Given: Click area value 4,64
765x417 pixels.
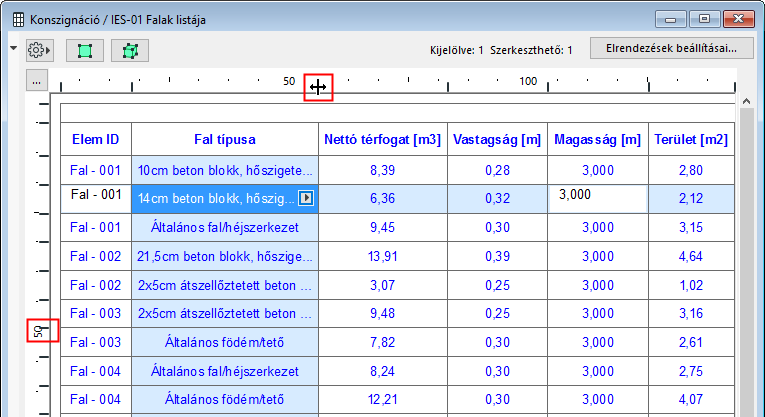Looking at the screenshot, I should (691, 256).
